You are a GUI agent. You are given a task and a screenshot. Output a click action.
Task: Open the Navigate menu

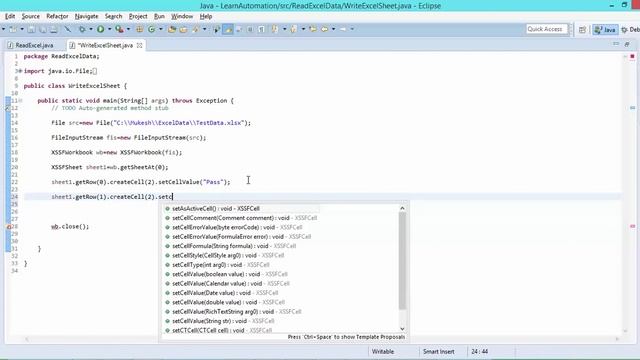tap(87, 16)
